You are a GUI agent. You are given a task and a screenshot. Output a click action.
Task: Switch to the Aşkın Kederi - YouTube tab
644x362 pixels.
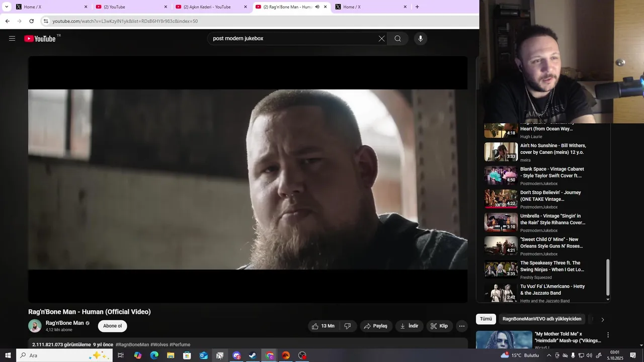(211, 7)
